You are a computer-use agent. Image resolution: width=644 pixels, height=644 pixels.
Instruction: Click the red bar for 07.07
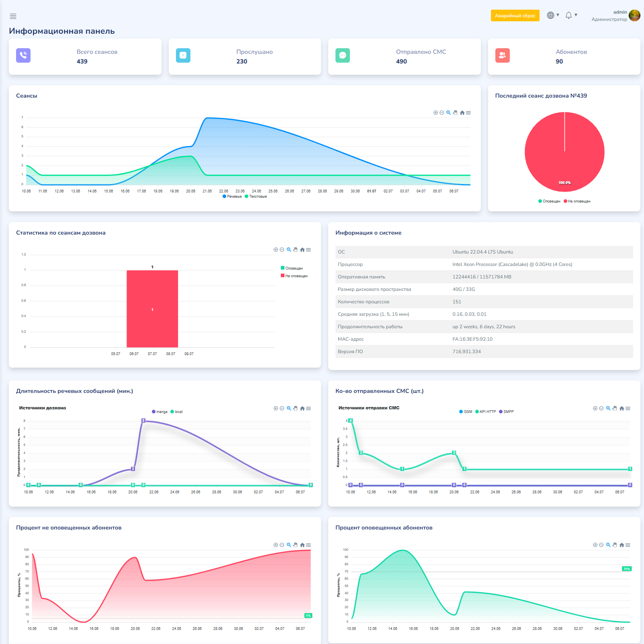[x=152, y=309]
